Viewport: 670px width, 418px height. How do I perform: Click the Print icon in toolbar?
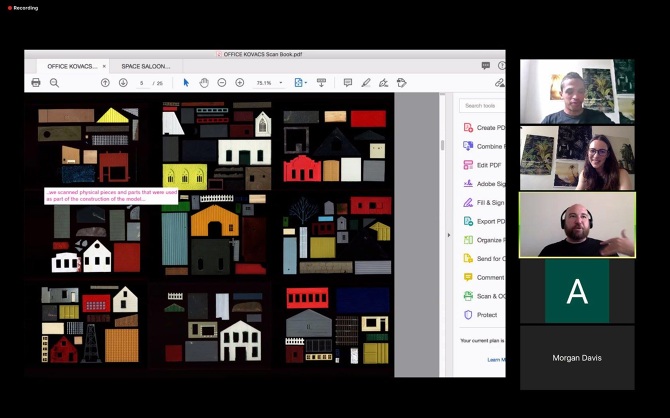tap(36, 83)
